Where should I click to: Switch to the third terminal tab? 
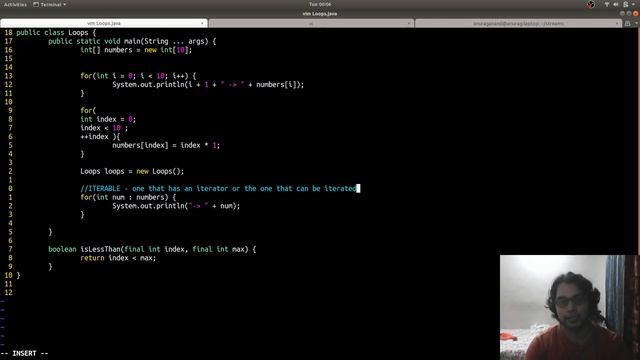point(518,23)
